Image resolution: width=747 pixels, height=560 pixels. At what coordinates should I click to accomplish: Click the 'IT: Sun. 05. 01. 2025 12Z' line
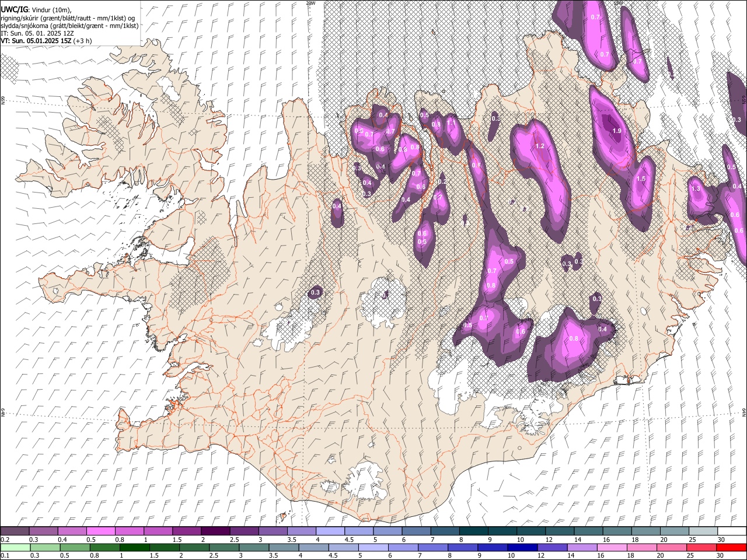pos(37,33)
